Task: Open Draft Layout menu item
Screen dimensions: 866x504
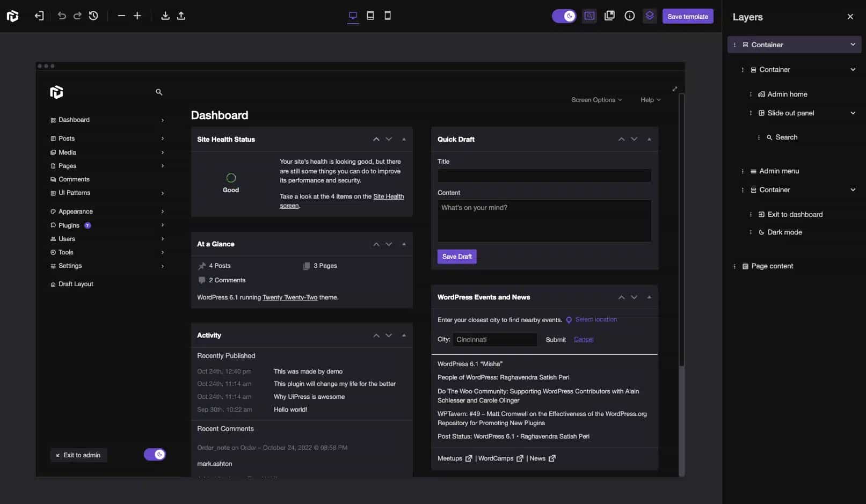Action: [x=76, y=284]
